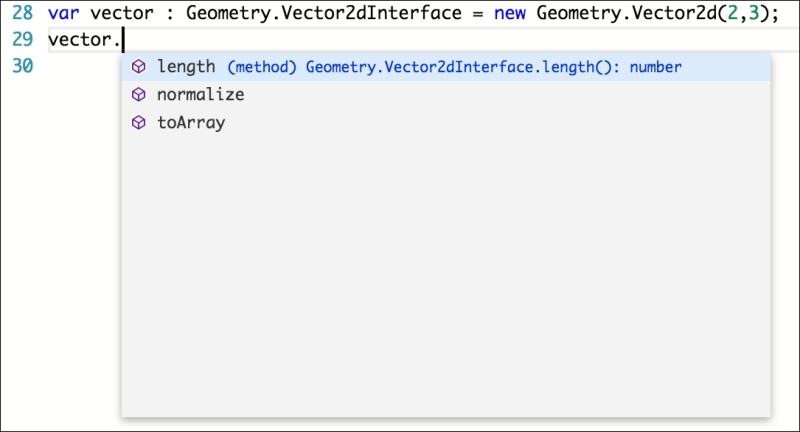Click the return type number in signature

tap(656, 67)
